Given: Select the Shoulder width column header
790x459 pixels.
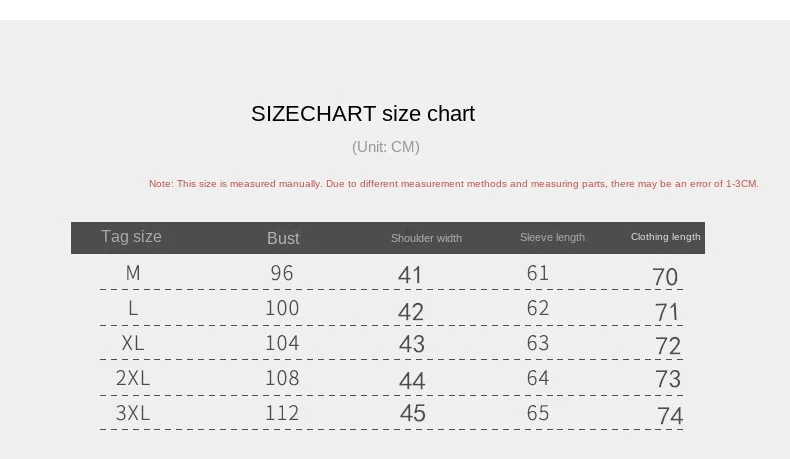Looking at the screenshot, I should 426,238.
